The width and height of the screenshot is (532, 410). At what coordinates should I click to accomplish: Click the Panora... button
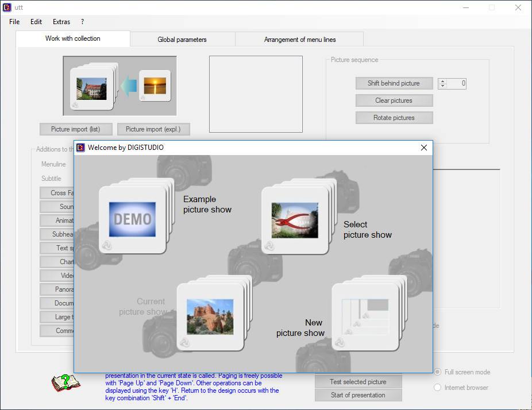[x=57, y=289]
